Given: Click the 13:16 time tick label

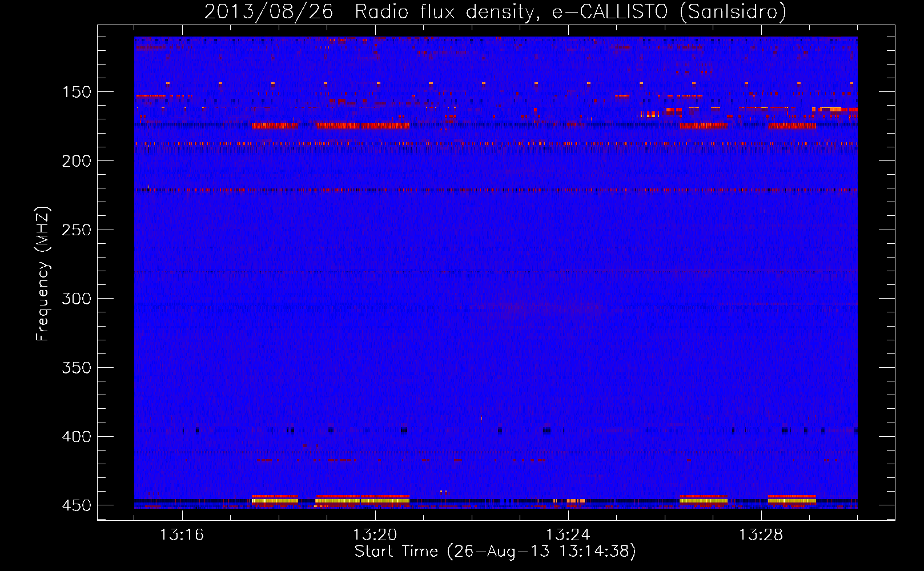Looking at the screenshot, I should click(x=182, y=535).
